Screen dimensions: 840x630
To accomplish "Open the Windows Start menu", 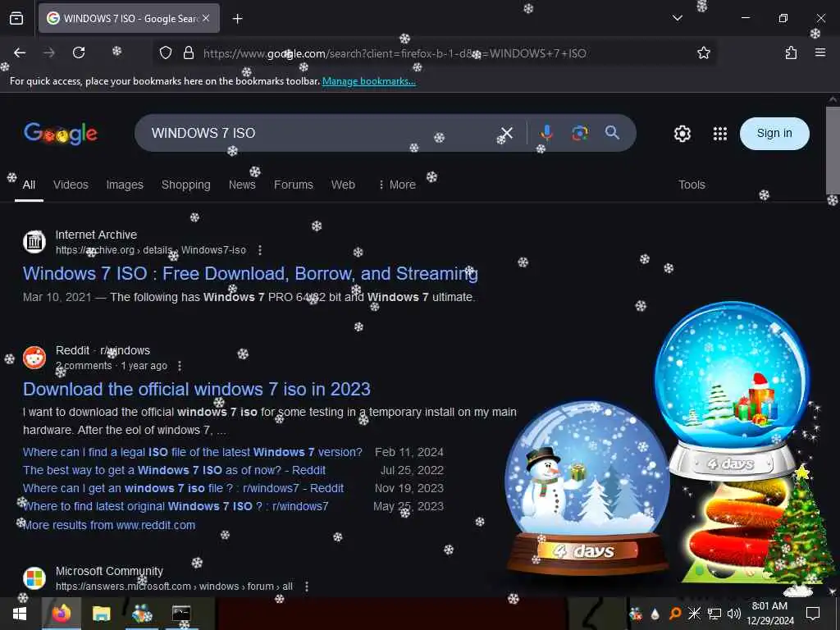I will pyautogui.click(x=20, y=614).
